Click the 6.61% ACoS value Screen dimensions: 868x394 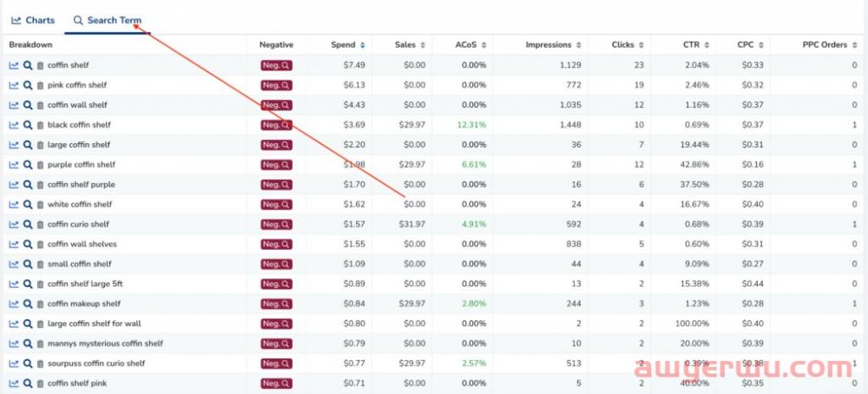(x=474, y=165)
